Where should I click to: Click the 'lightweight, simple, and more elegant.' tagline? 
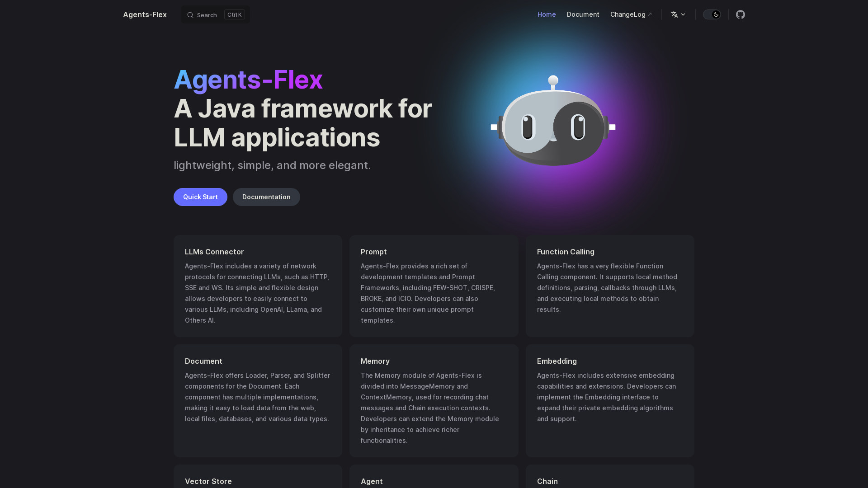pos(272,165)
